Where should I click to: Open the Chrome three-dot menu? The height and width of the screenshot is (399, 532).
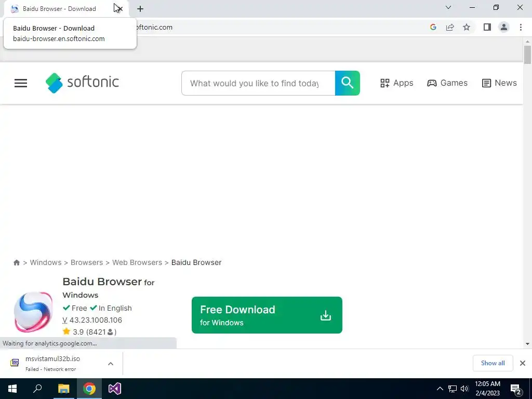point(521,27)
